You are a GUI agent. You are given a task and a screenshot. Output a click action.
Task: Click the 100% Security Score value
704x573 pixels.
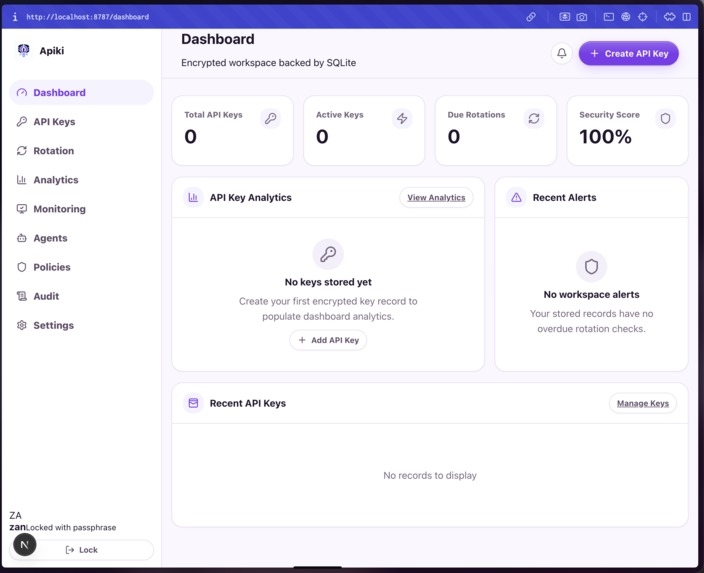pyautogui.click(x=605, y=137)
